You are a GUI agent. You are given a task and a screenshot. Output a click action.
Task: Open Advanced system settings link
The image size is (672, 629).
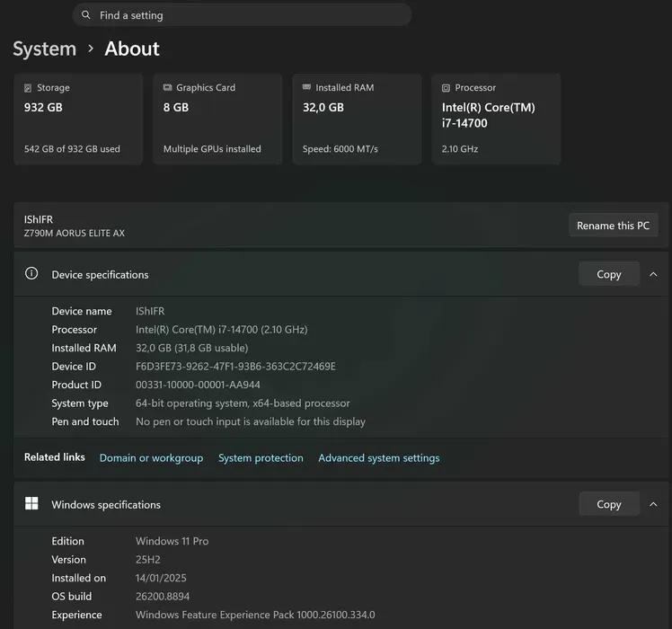379,458
